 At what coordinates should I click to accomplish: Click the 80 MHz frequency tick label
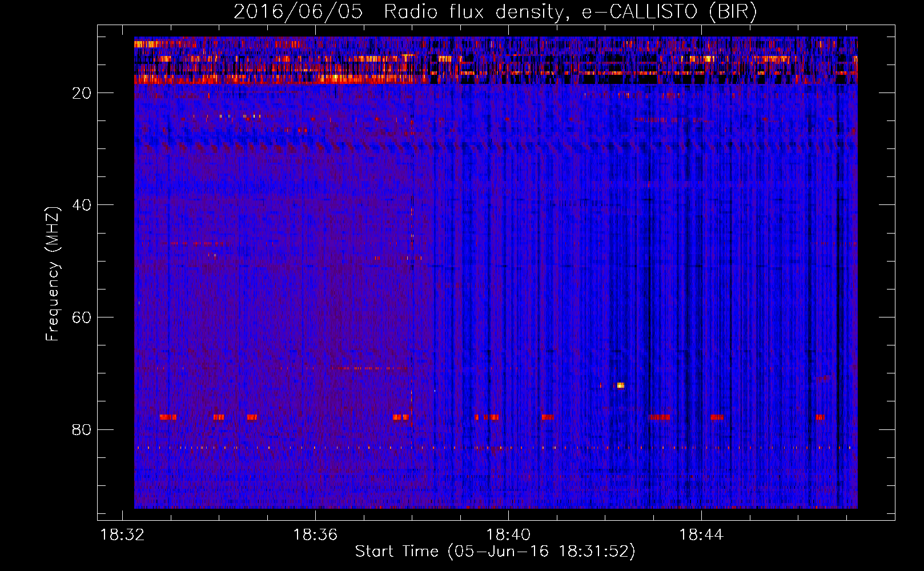[82, 429]
